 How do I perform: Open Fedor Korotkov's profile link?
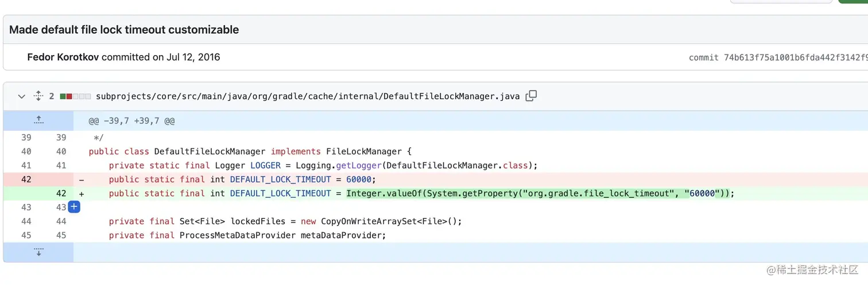63,57
